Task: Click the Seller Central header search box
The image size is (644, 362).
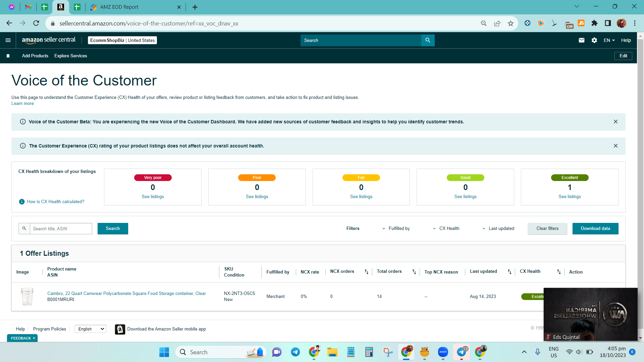Action: point(361,40)
